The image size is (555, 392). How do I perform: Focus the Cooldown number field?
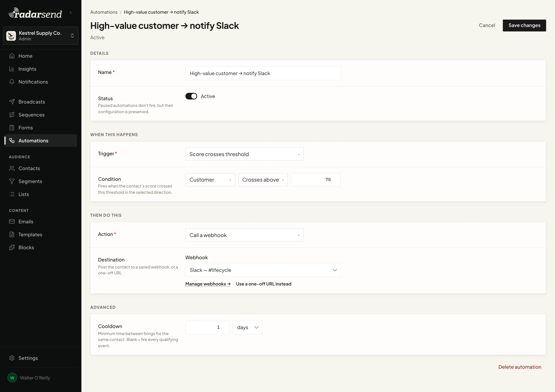click(207, 327)
